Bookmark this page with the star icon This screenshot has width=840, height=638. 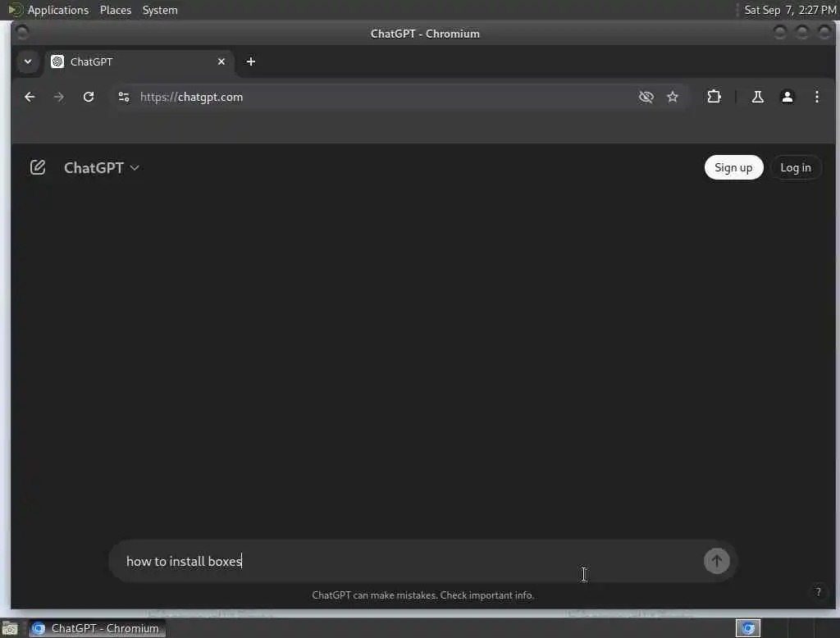pos(673,97)
